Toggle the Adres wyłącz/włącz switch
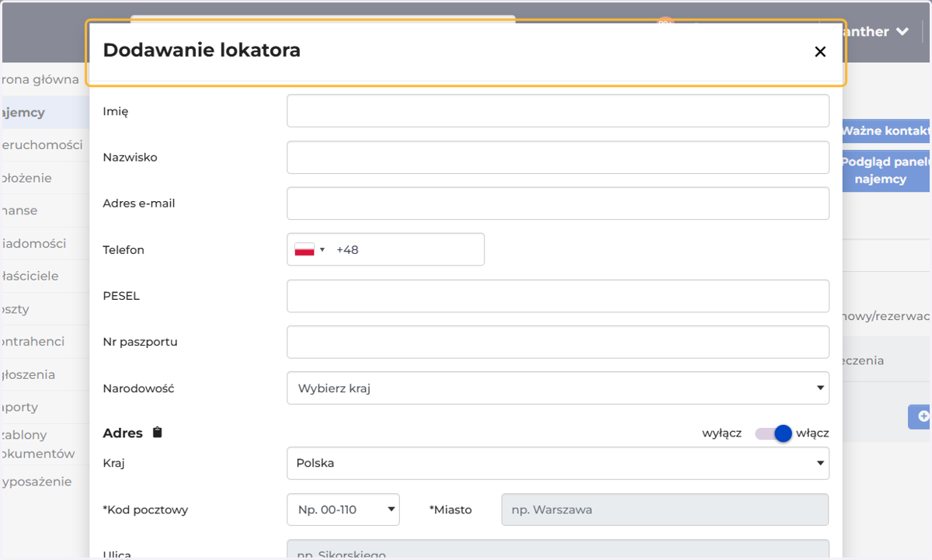The width and height of the screenshot is (932, 560). pyautogui.click(x=774, y=433)
